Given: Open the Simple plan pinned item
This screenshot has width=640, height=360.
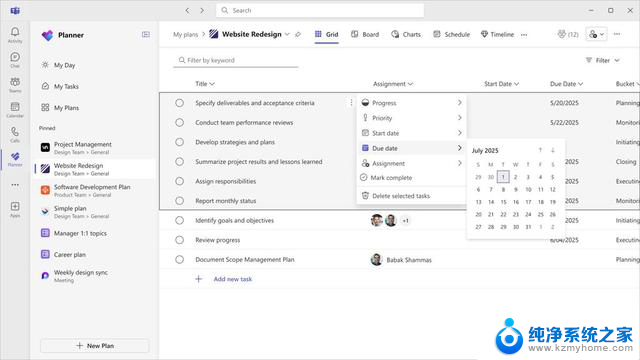Looking at the screenshot, I should pos(95,211).
